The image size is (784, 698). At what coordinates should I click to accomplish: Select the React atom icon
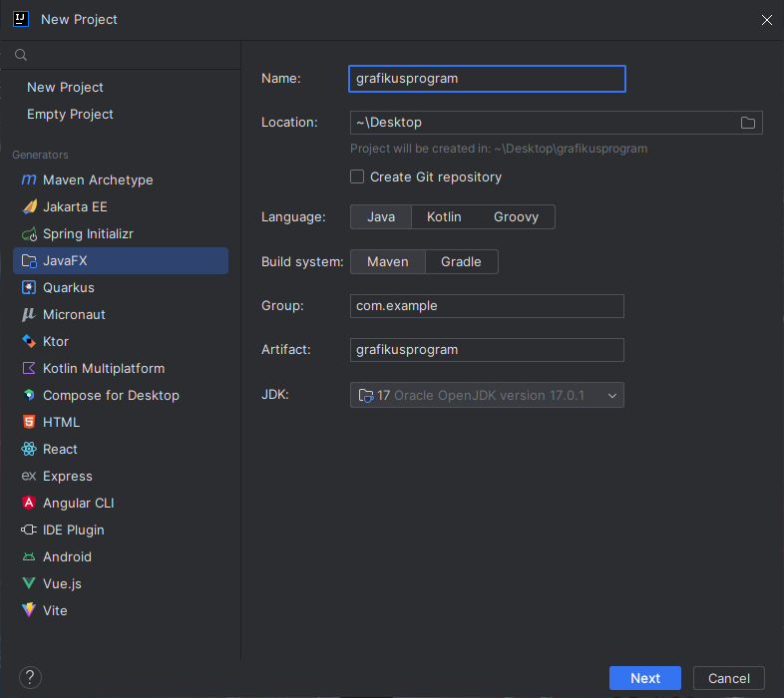pos(29,450)
